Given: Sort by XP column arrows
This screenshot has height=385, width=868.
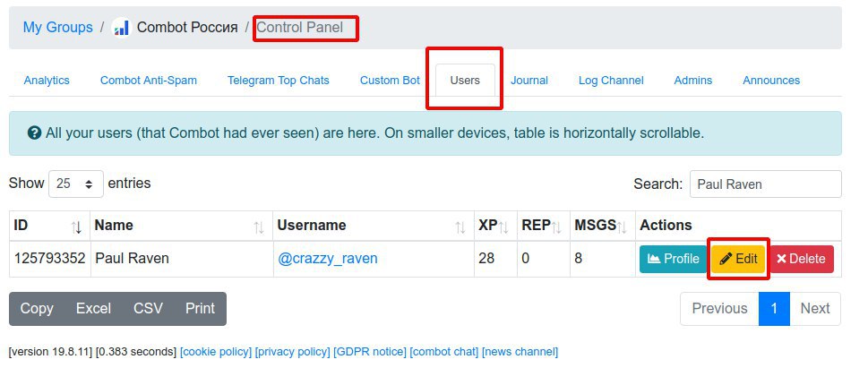Looking at the screenshot, I should 503,227.
